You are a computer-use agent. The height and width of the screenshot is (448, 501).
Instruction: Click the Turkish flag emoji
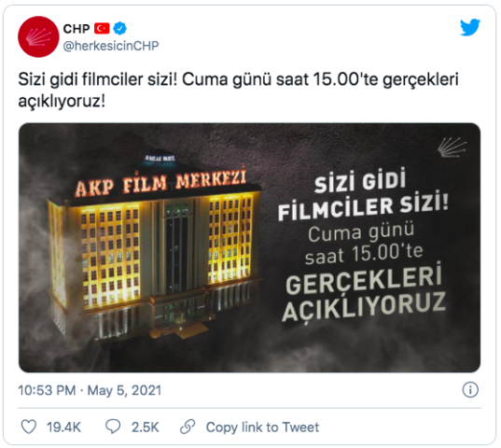click(x=102, y=28)
